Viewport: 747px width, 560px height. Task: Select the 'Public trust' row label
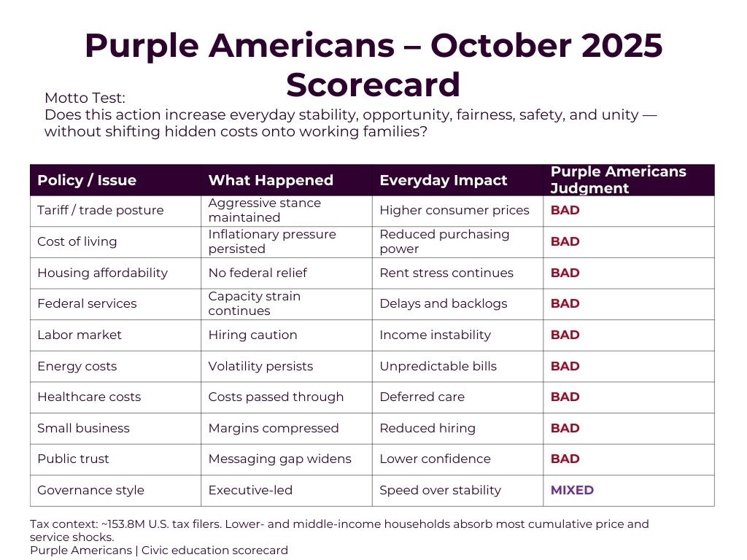pos(73,459)
